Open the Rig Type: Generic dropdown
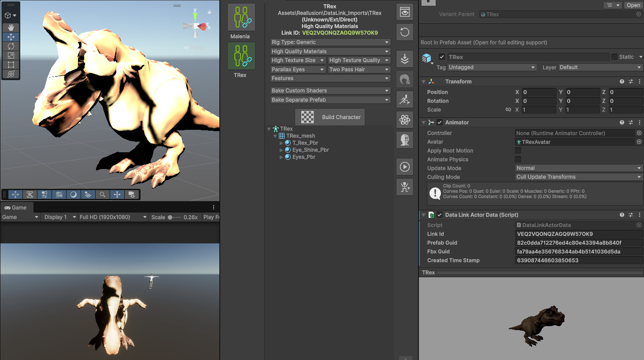The height and width of the screenshot is (360, 644). [330, 42]
